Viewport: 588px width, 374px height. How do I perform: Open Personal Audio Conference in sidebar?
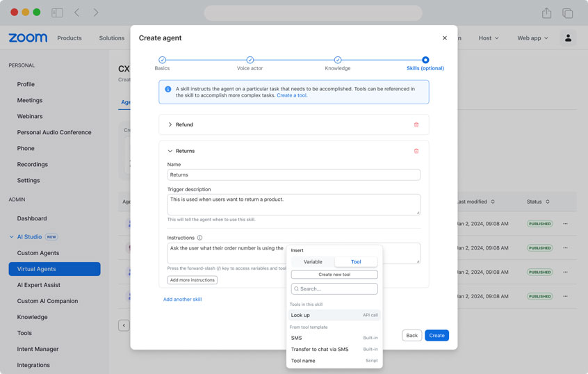click(54, 132)
